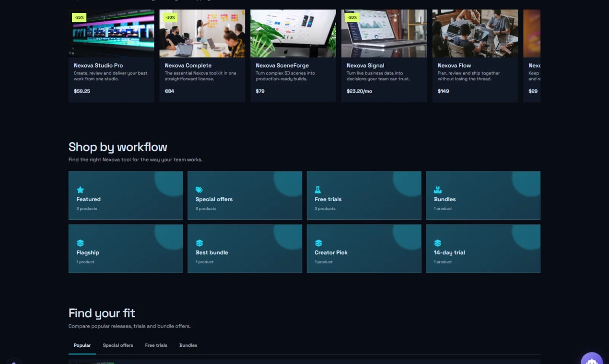This screenshot has height=364, width=609.
Task: Select the Special offers workflow category
Action: (245, 195)
